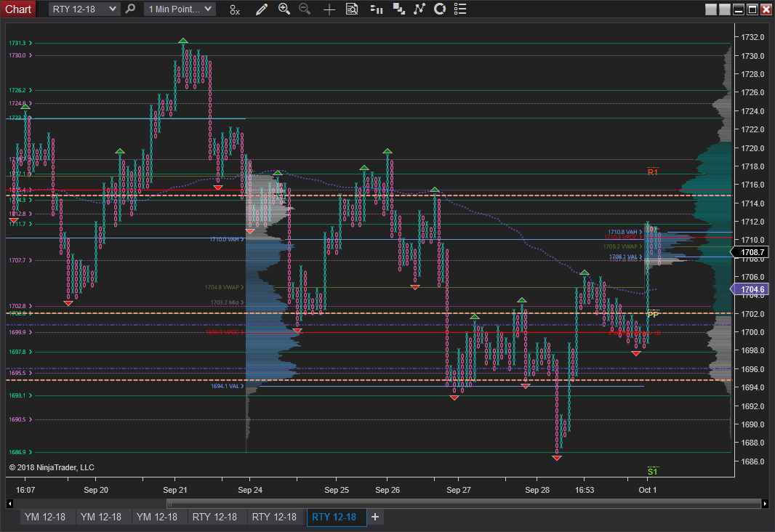Click the 1707.7 level label
The image size is (775, 532).
pyautogui.click(x=20, y=260)
